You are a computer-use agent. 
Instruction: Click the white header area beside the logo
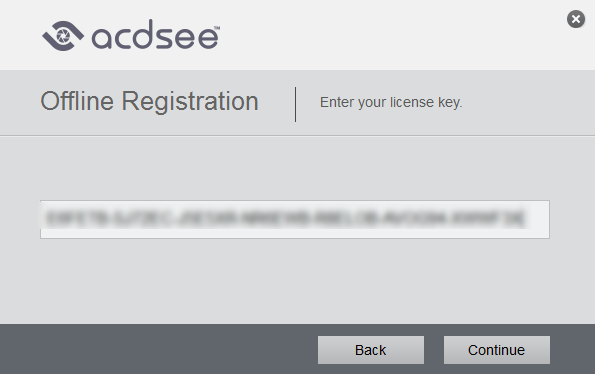[391, 35]
